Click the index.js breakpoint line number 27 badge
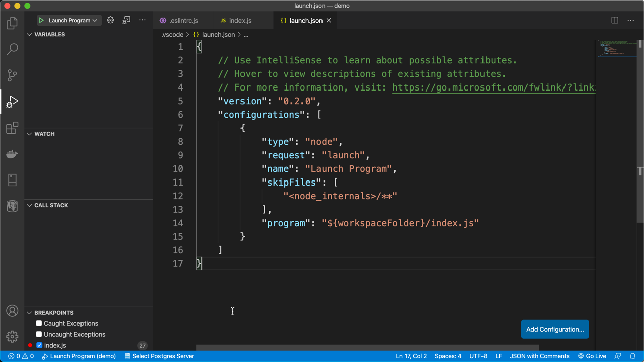Screen dimensions: 644x362 142,346
